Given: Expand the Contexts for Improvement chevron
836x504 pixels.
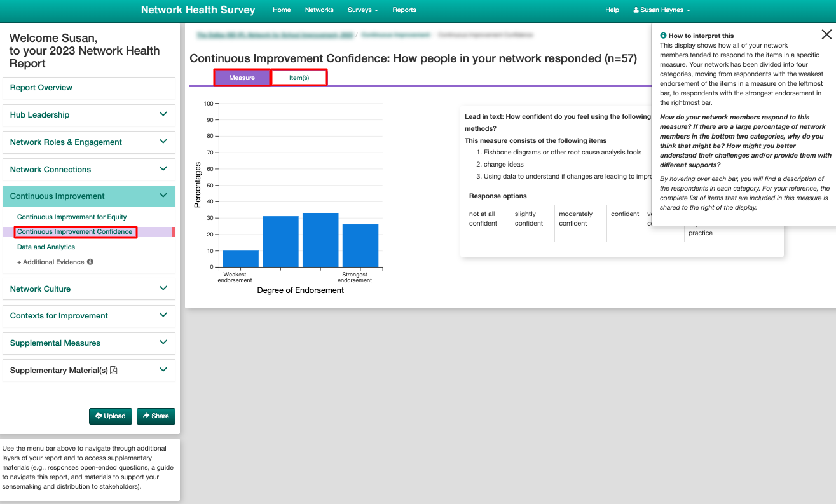Looking at the screenshot, I should click(x=163, y=315).
